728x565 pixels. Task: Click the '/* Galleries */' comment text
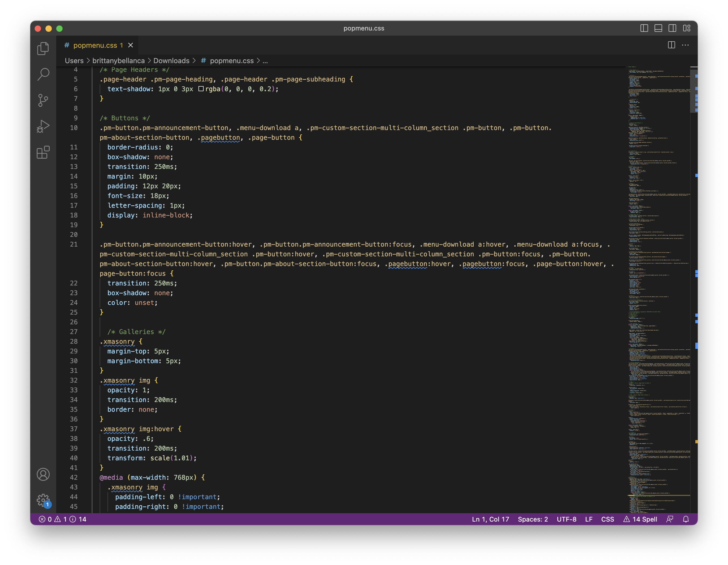coord(136,331)
